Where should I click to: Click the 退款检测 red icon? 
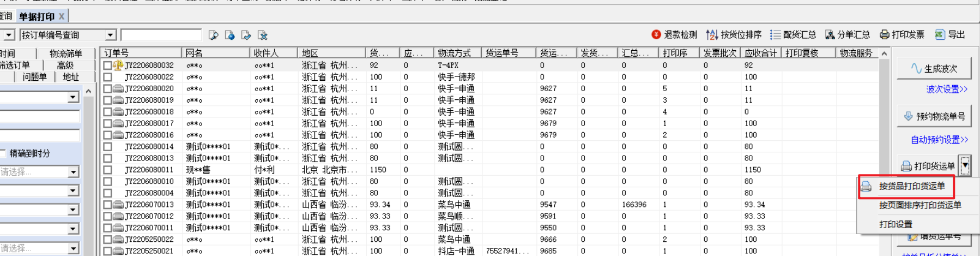(656, 34)
